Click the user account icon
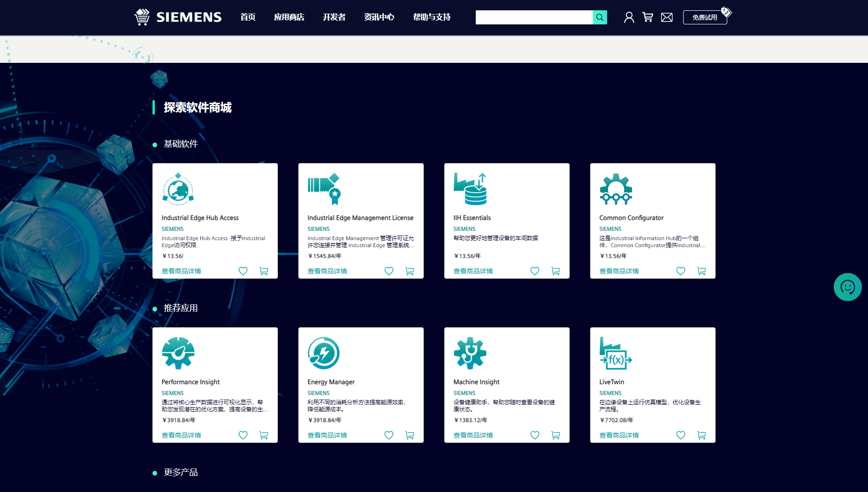This screenshot has height=492, width=868. click(x=629, y=17)
